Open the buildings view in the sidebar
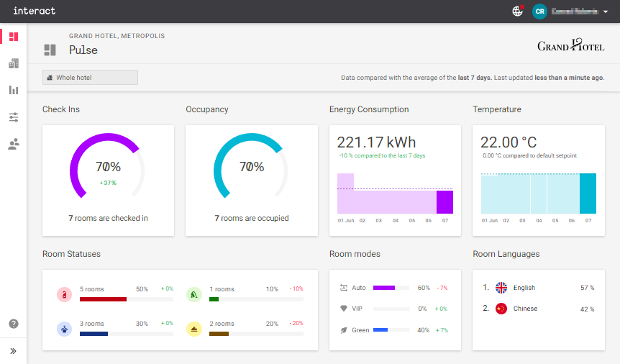620x364 pixels. [x=14, y=64]
